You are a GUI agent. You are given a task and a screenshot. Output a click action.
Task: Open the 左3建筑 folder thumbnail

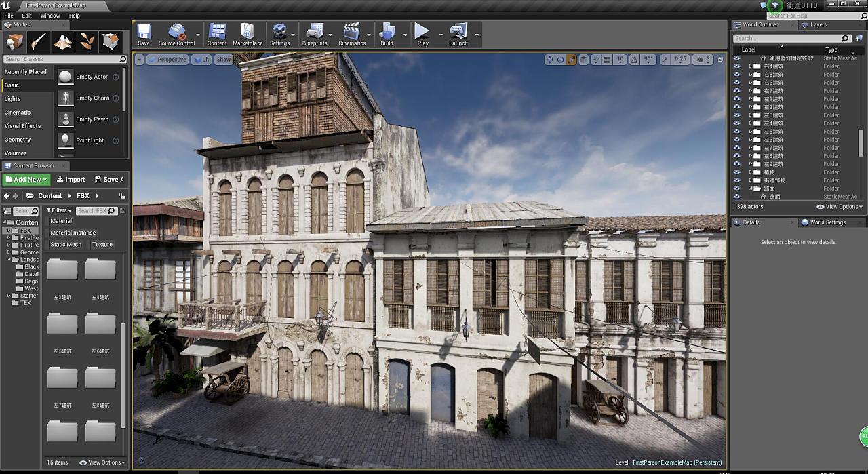pyautogui.click(x=62, y=271)
